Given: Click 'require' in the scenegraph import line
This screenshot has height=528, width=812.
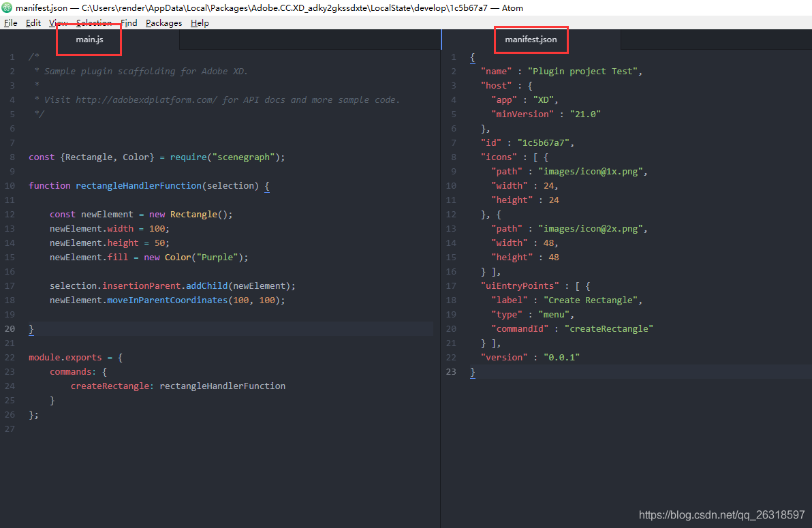Looking at the screenshot, I should [x=189, y=157].
